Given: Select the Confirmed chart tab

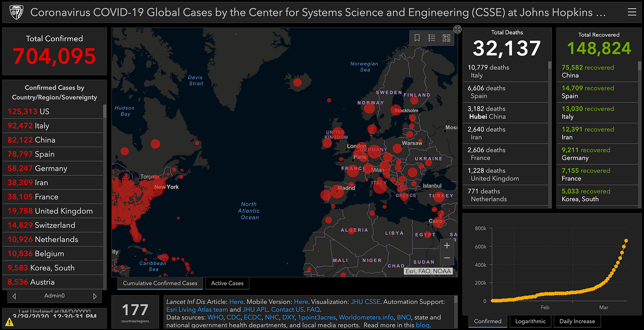Looking at the screenshot, I should point(488,321).
